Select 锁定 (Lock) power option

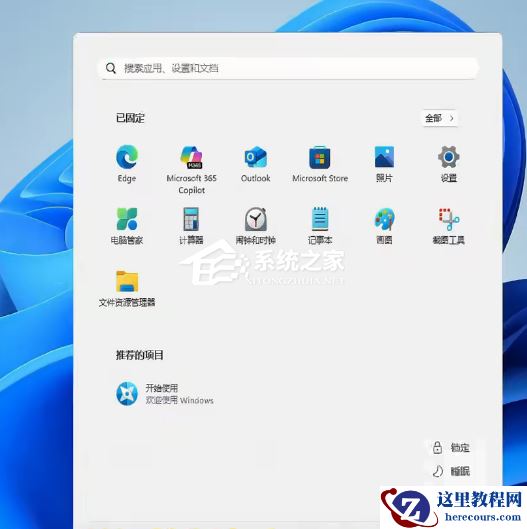451,448
